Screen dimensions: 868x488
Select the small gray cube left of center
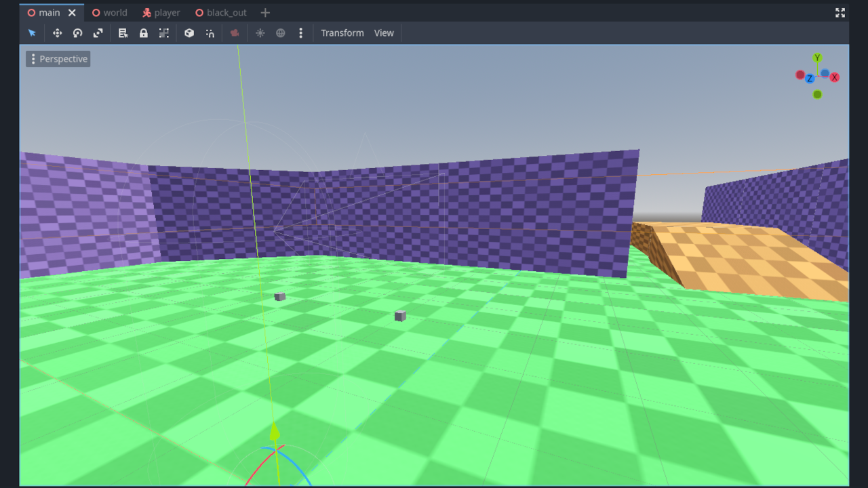coord(280,297)
